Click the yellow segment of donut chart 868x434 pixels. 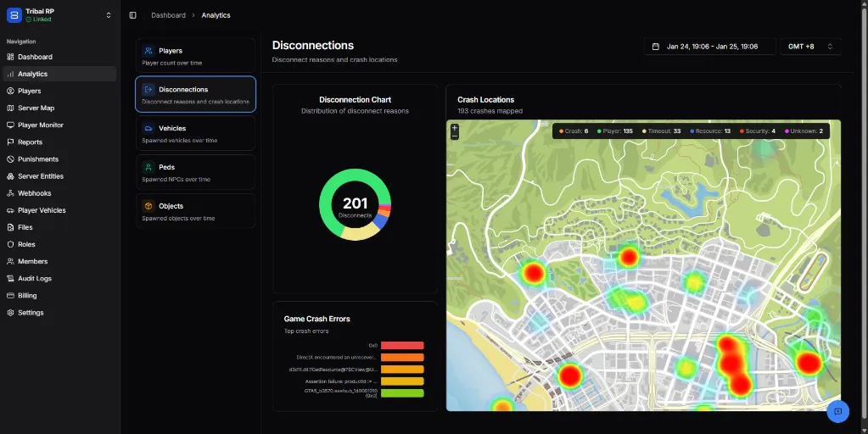pyautogui.click(x=359, y=234)
